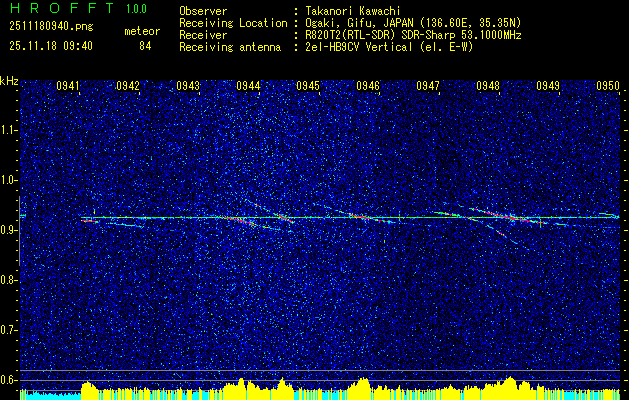Click the 0947 time marker
The height and width of the screenshot is (400, 629).
click(x=428, y=85)
